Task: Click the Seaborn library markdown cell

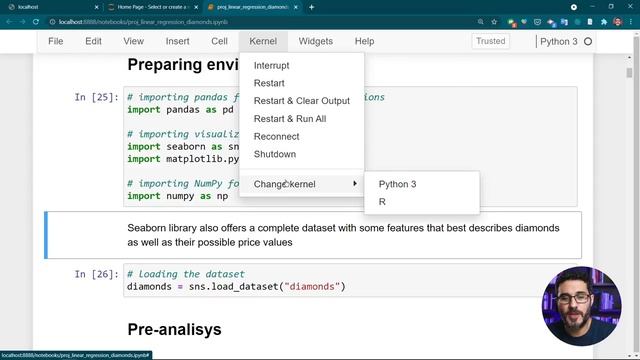Action: pyautogui.click(x=313, y=235)
